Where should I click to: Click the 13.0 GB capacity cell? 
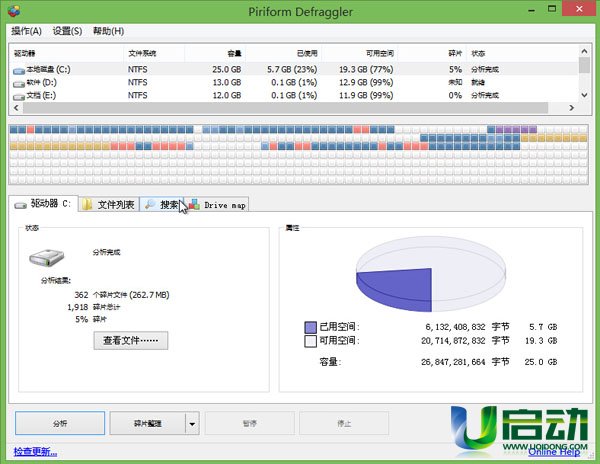point(227,82)
